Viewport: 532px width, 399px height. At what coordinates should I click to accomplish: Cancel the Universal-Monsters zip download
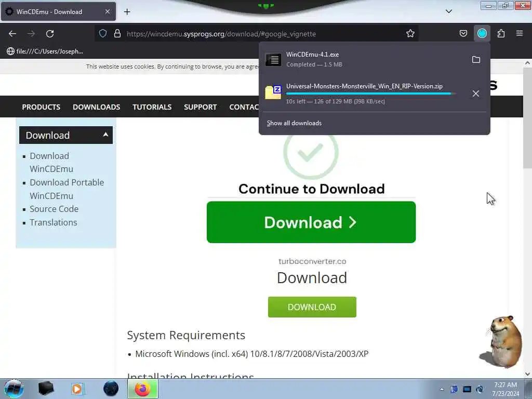(x=476, y=94)
